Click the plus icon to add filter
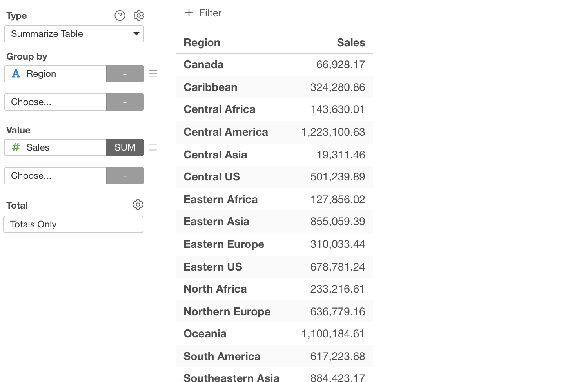 click(189, 13)
